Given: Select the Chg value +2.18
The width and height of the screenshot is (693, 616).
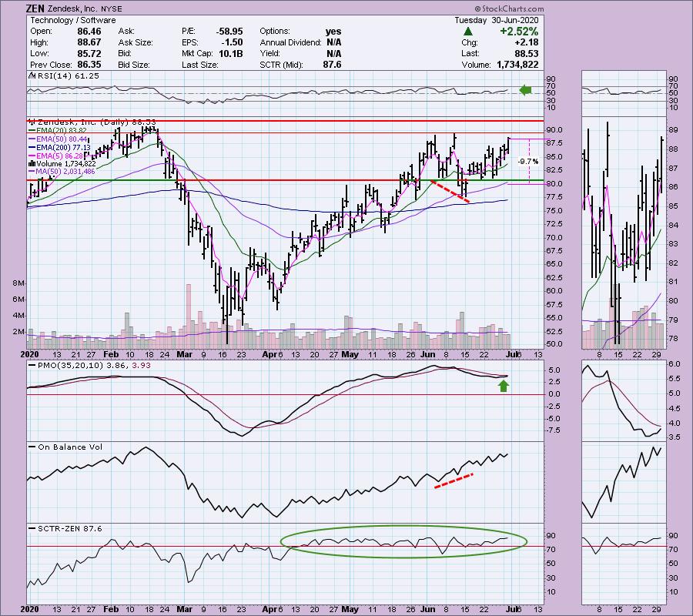Looking at the screenshot, I should [x=527, y=42].
